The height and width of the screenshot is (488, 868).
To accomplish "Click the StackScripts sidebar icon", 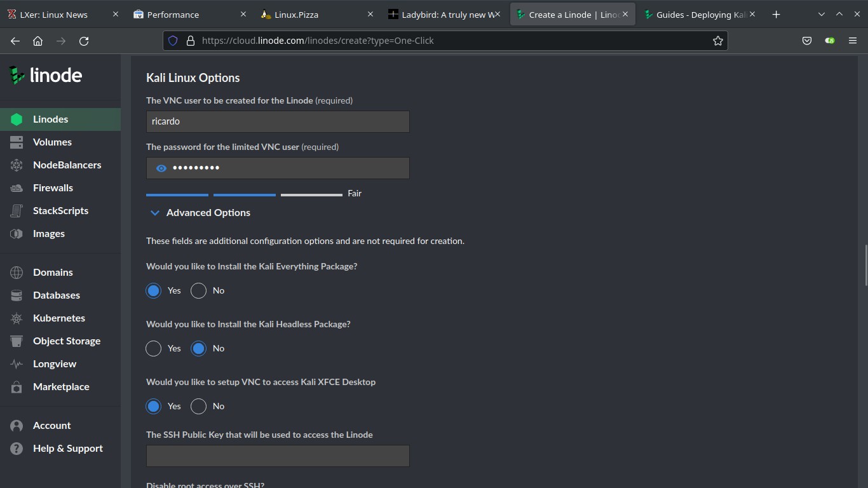I will [x=17, y=211].
